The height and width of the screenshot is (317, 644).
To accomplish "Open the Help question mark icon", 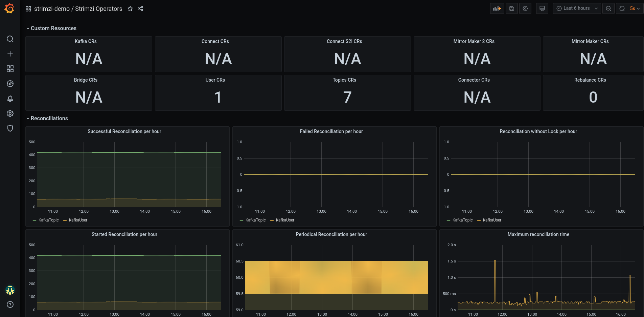I will 10,304.
